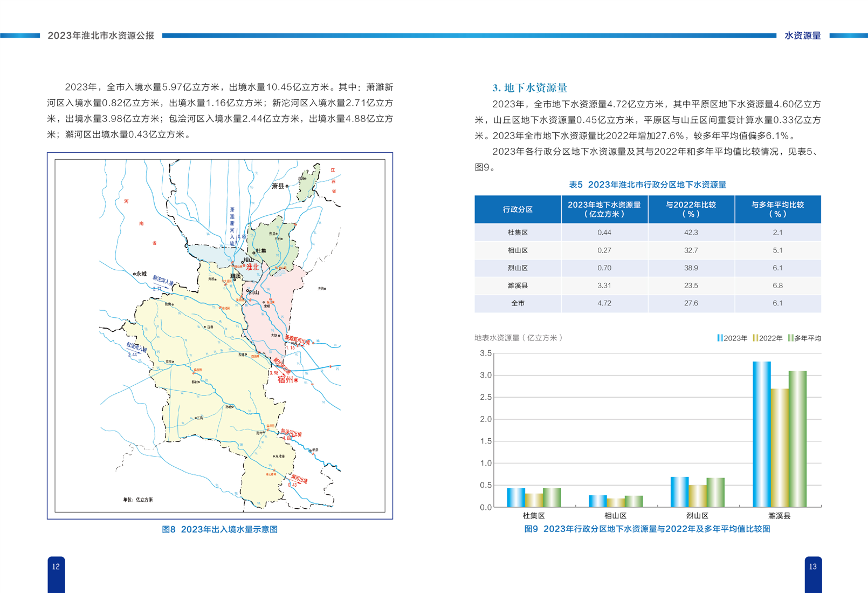Click the 萧县 label on the map

coord(278,186)
